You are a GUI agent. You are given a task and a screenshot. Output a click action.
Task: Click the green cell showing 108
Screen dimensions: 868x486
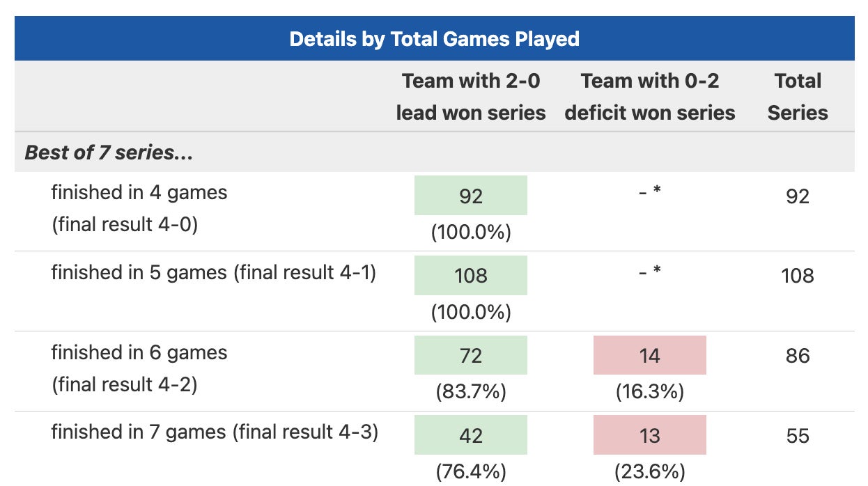click(x=471, y=276)
